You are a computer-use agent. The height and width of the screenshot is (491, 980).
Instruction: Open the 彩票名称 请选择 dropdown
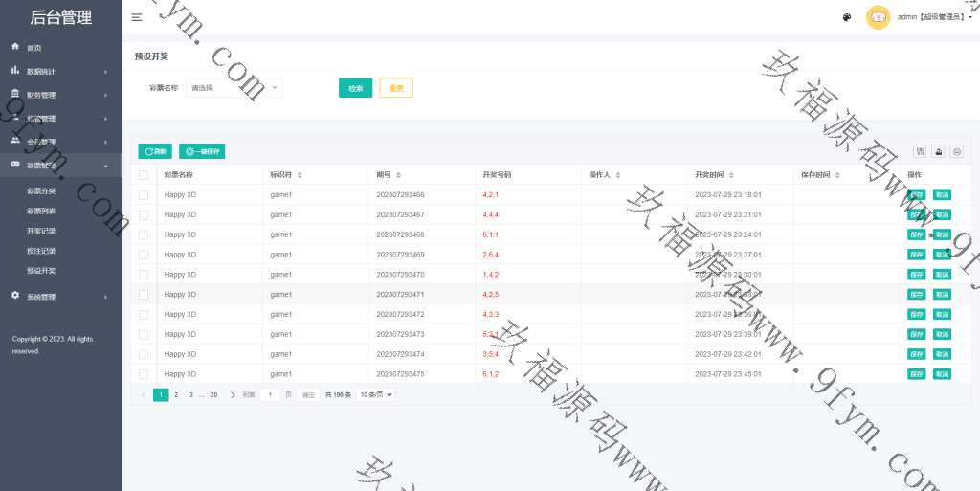234,88
